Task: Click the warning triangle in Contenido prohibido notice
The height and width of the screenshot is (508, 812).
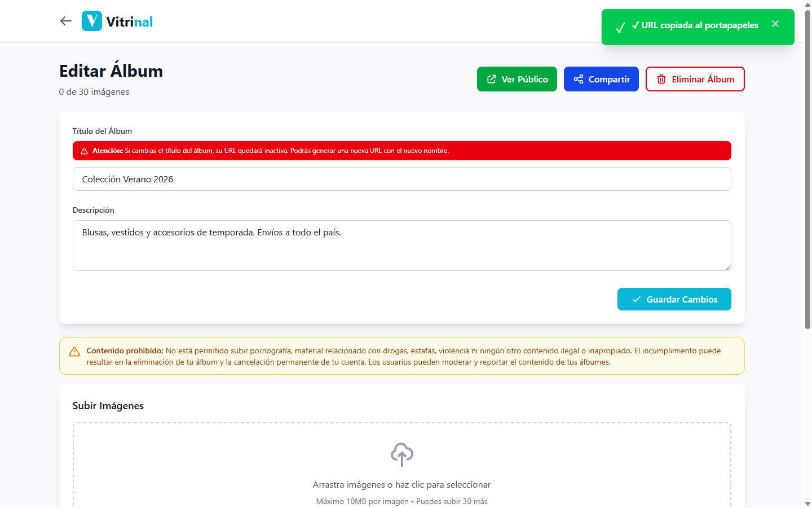Action: [74, 352]
